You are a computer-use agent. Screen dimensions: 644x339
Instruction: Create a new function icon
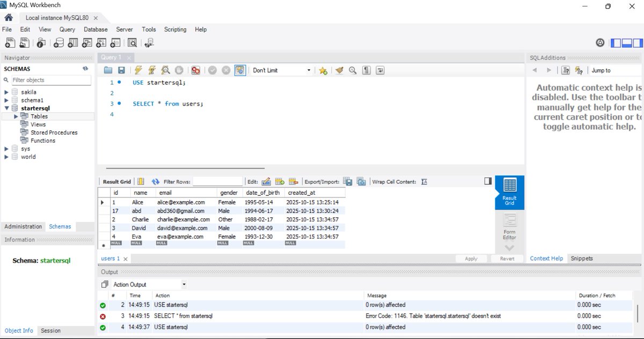point(115,43)
